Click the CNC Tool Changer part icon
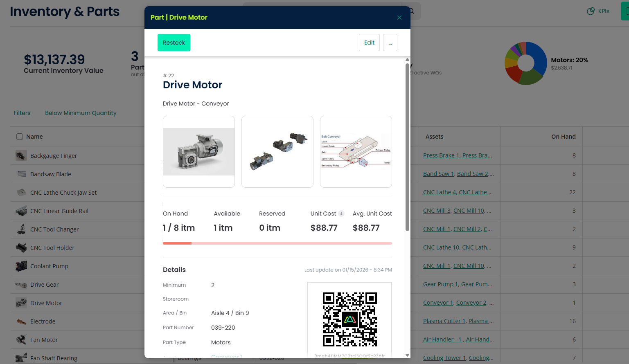Viewport: 629px width, 364px height. [21, 229]
